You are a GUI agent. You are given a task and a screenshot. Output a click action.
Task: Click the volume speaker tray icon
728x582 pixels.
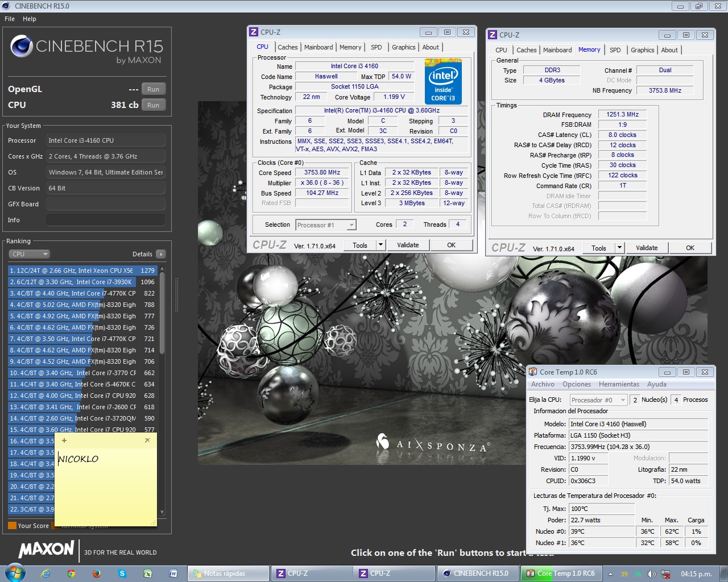(x=651, y=574)
